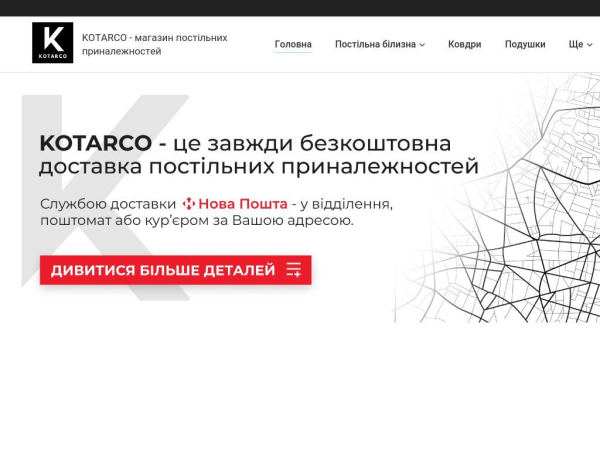Click the text 'поштомат або кур'єром за Вашою адресою'
The image size is (600, 450).
point(197,221)
